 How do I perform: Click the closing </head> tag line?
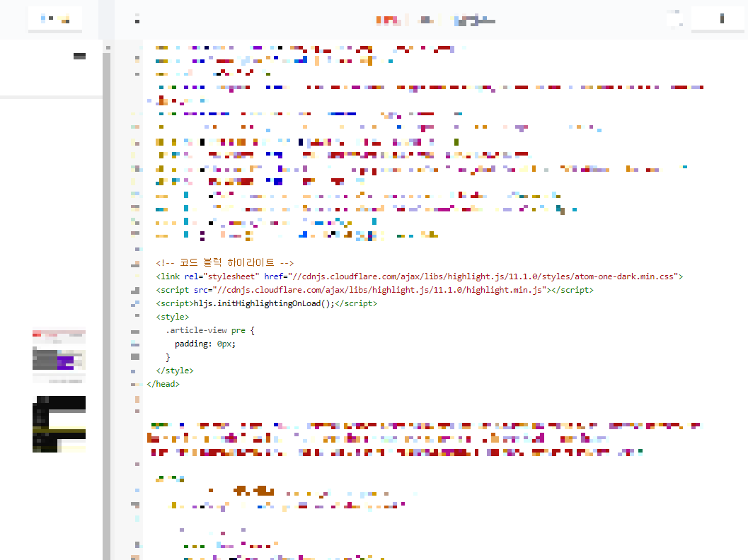pos(163,384)
